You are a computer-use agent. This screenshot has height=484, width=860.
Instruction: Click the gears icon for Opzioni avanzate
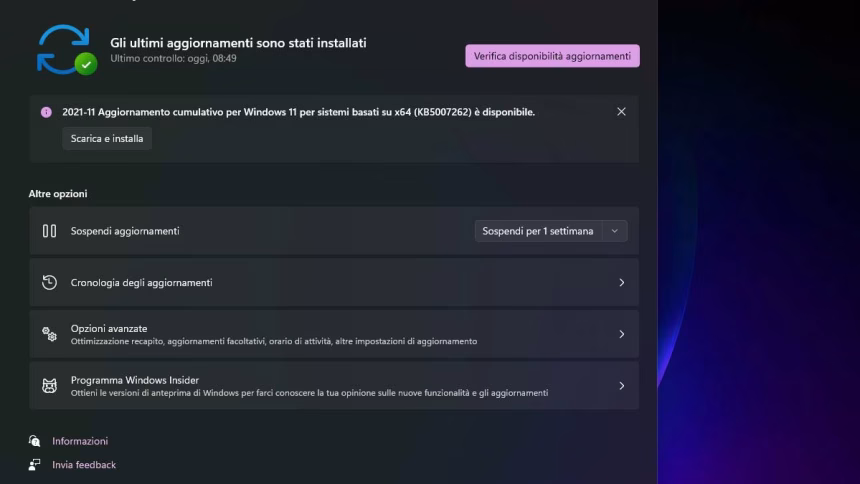49,334
